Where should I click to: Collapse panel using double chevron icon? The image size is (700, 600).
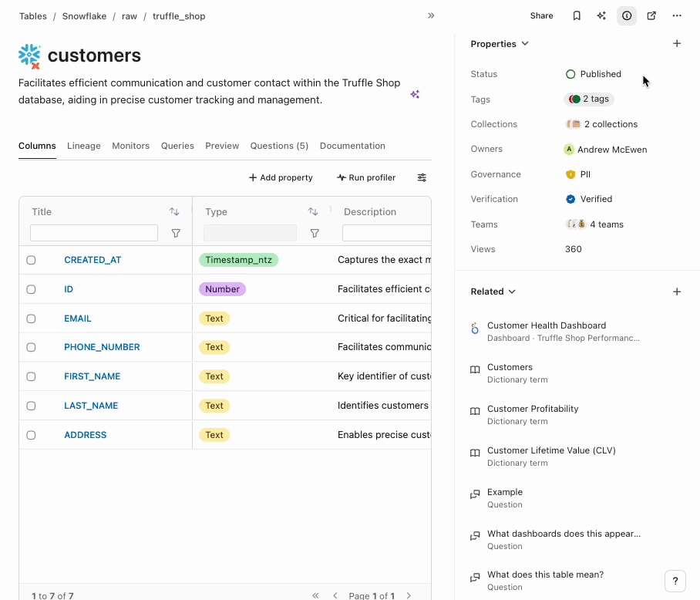pos(431,15)
